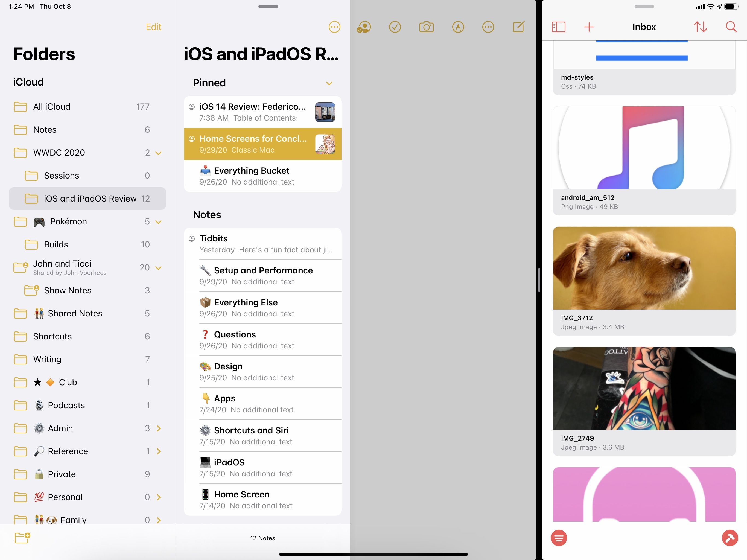The image size is (747, 560).
Task: Open the Builds subfolder
Action: 87,244
